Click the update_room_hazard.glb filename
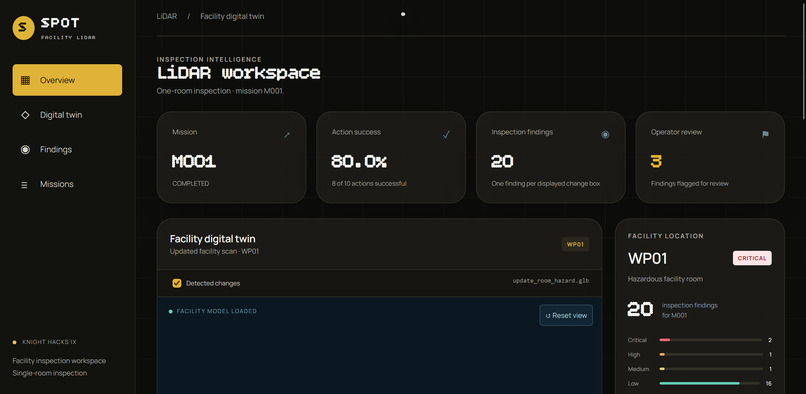The width and height of the screenshot is (806, 394). click(551, 281)
